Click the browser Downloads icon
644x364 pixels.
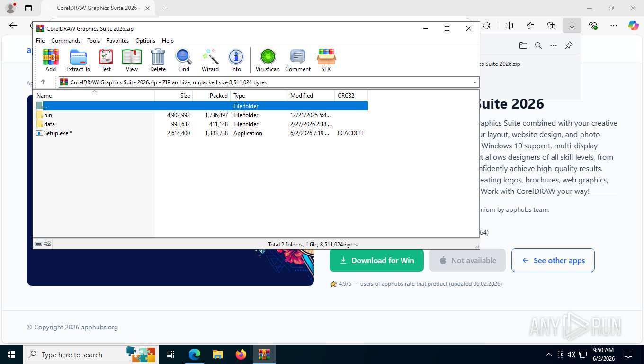pyautogui.click(x=572, y=26)
